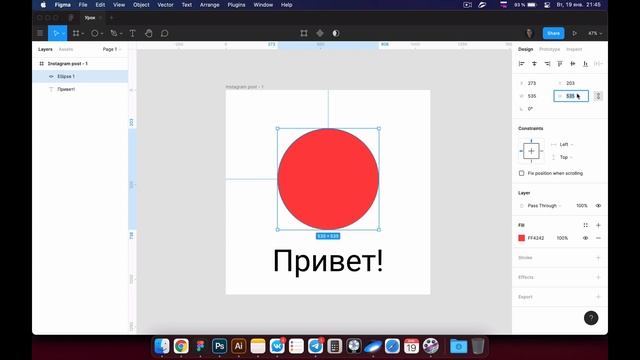Open the Plugins menu
This screenshot has width=640, height=360.
coord(236,5)
